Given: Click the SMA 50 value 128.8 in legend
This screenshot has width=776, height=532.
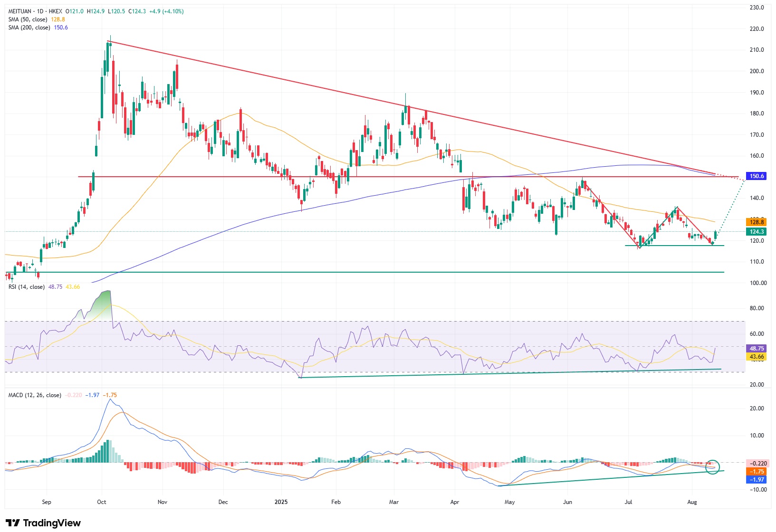Looking at the screenshot, I should pos(58,19).
